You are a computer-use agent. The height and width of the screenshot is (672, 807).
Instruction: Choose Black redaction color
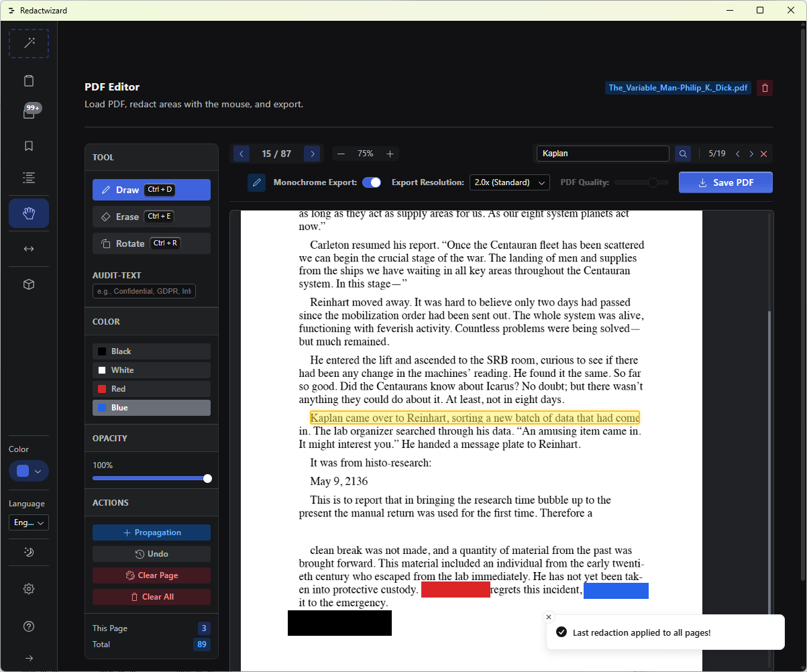[x=152, y=351]
